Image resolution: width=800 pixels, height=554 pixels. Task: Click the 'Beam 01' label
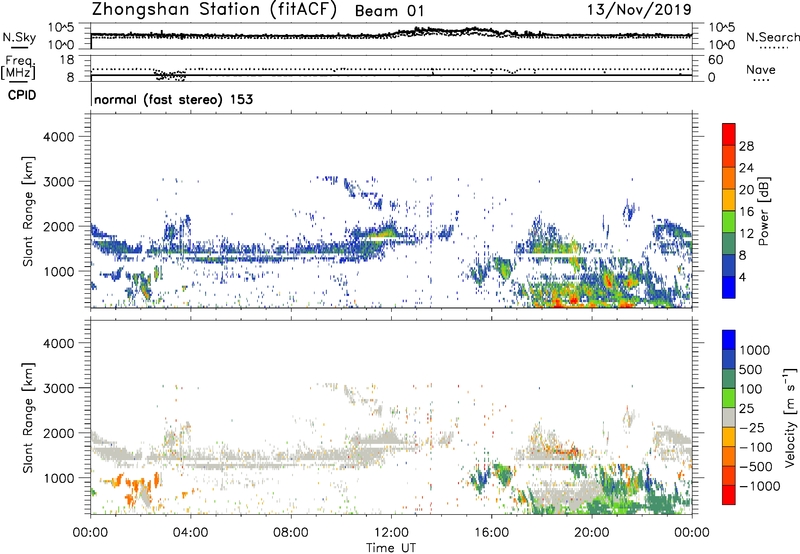(x=389, y=11)
